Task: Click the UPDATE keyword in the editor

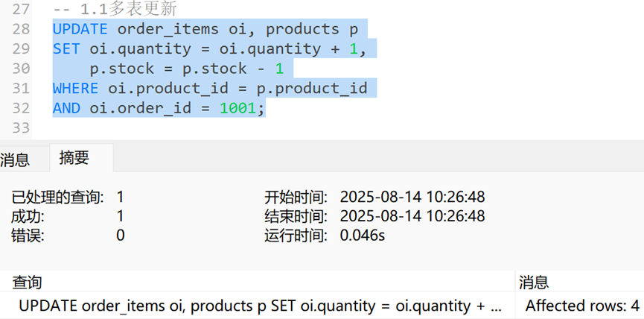Action: 80,30
